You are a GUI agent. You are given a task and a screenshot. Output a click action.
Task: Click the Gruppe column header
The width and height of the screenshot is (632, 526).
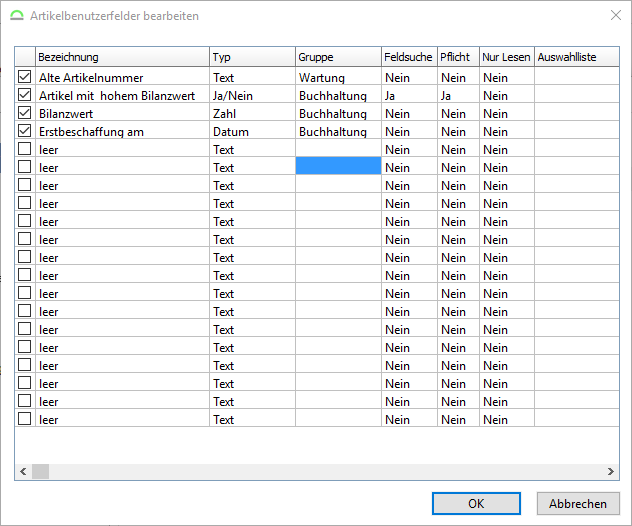[x=338, y=57]
